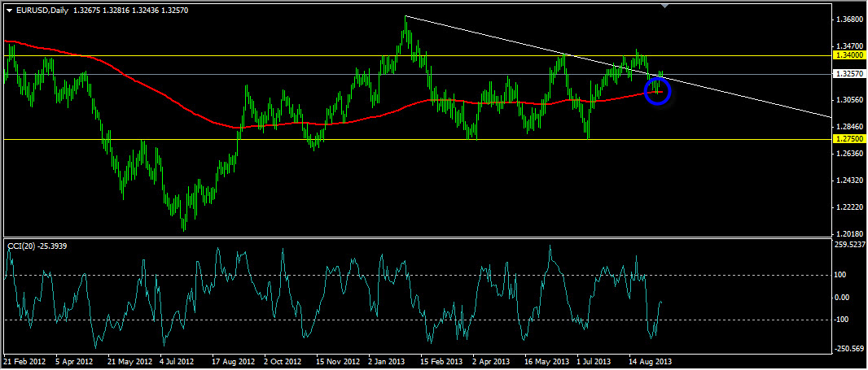
Task: Click the 1.22220 value on price axis
Action: click(848, 207)
